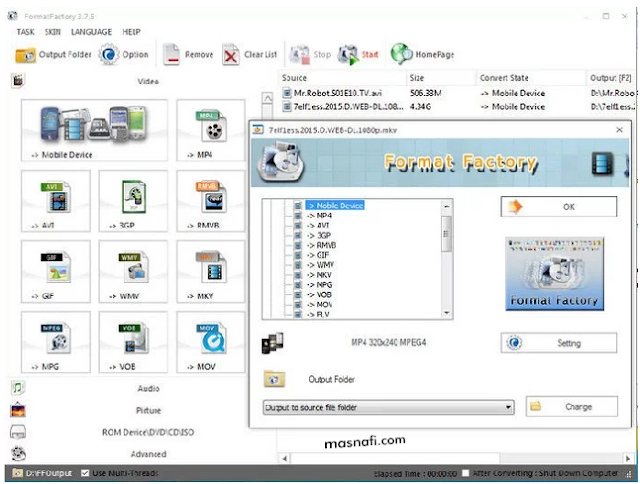
Task: Select 3GP in the format tree
Action: (x=319, y=235)
